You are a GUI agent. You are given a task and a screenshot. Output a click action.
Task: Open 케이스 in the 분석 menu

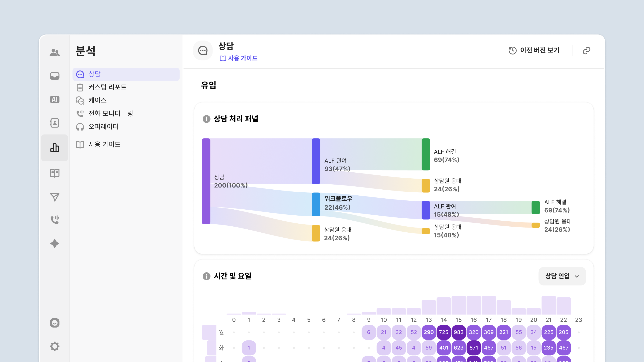pyautogui.click(x=126, y=100)
